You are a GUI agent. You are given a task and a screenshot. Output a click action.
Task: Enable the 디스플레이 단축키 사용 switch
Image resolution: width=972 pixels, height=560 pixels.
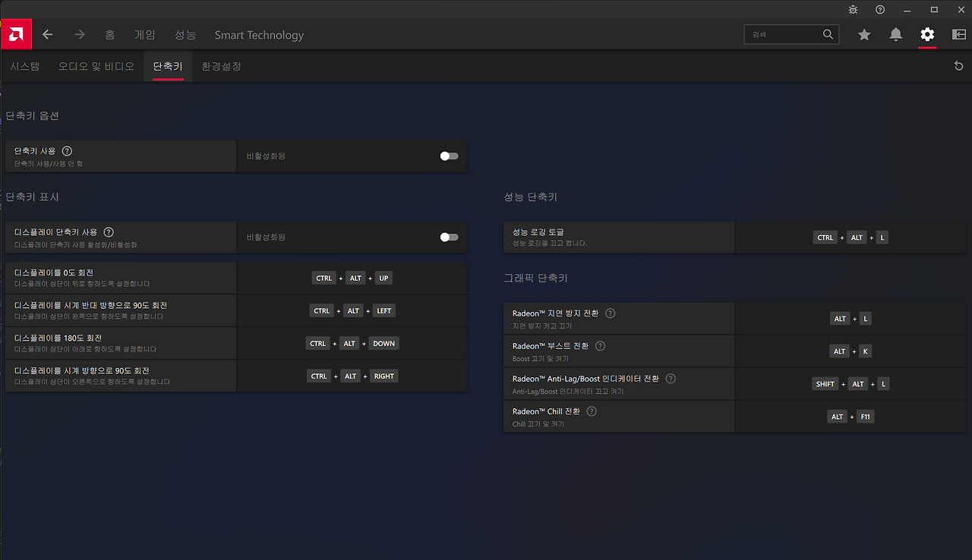click(x=449, y=237)
